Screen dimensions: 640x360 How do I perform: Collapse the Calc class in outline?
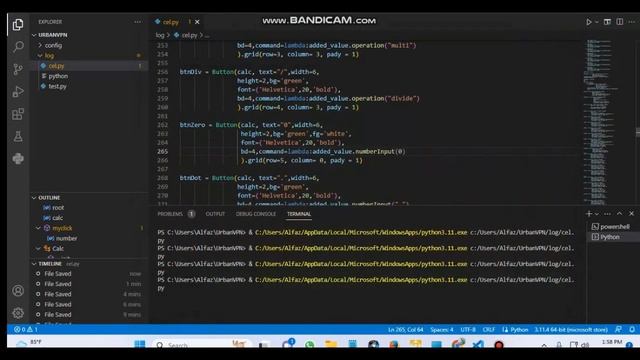(39, 249)
